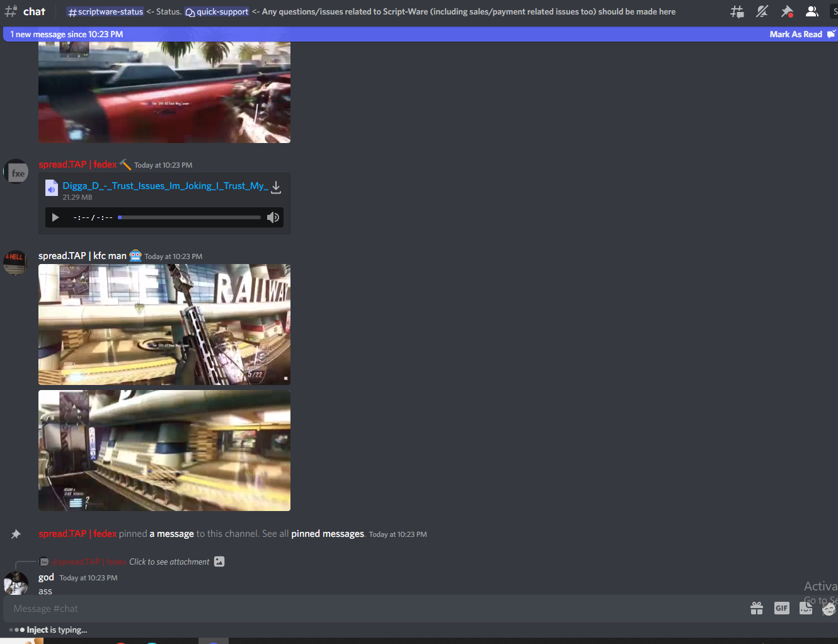The height and width of the screenshot is (644, 838).
Task: Click the image attachment icon in reply preview
Action: pos(219,561)
